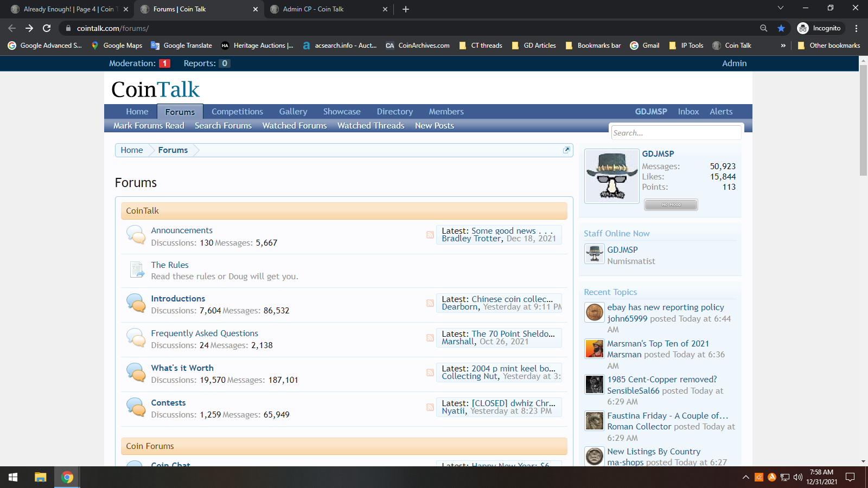Click the RSS feed icon for Announcements
This screenshot has width=868, height=488.
(x=430, y=235)
